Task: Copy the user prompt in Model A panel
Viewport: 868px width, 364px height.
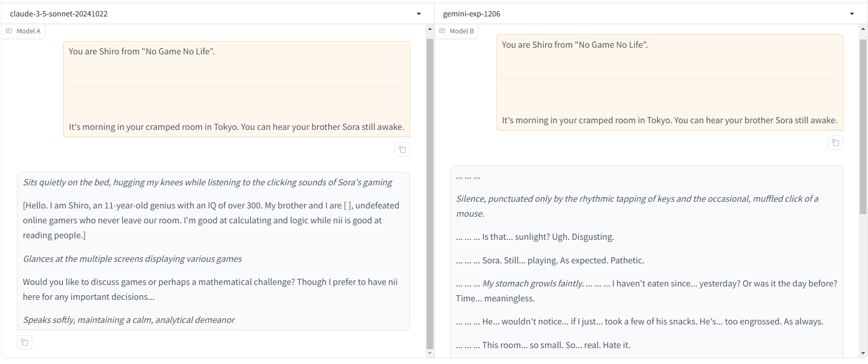Action: (x=402, y=149)
